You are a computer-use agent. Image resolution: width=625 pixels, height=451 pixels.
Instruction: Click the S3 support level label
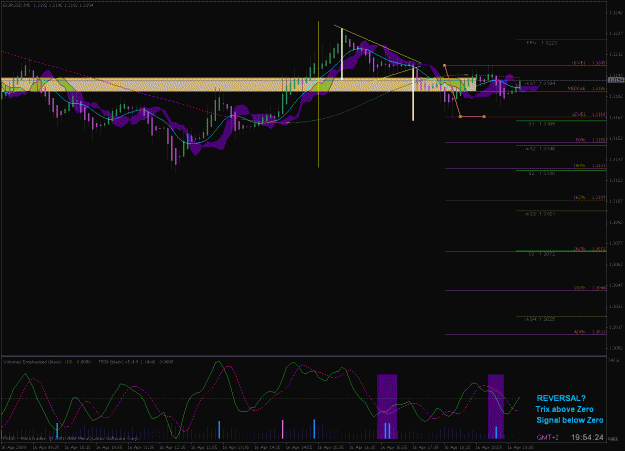(x=542, y=254)
